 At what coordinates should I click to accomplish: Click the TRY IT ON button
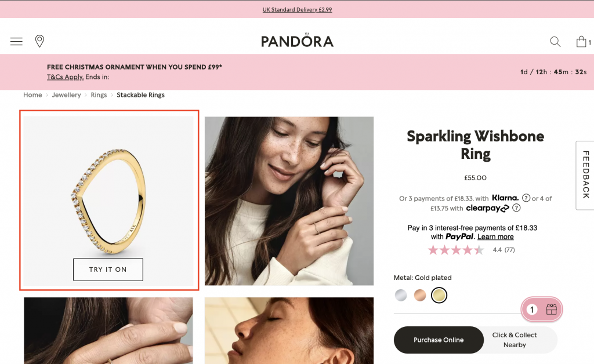(x=108, y=269)
